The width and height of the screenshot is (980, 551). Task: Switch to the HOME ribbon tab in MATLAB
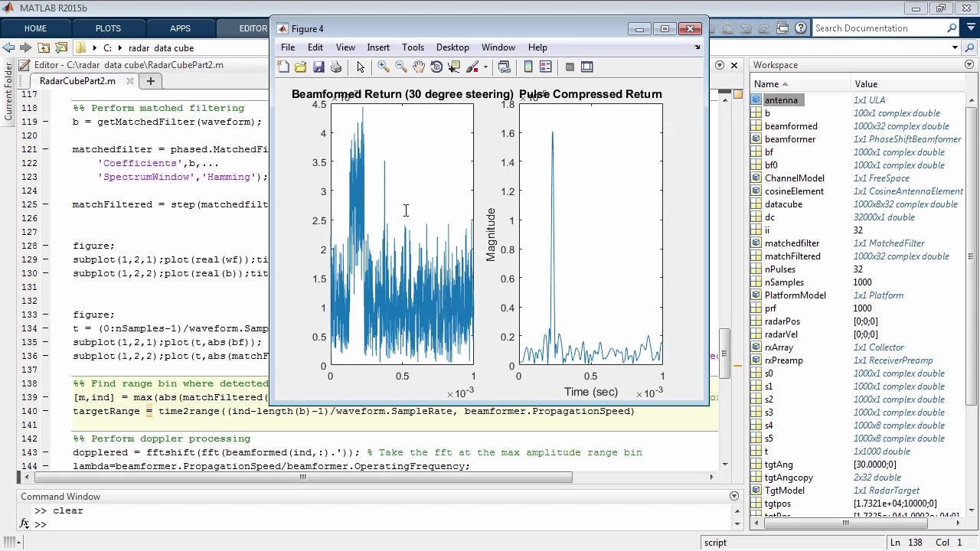pyautogui.click(x=35, y=28)
